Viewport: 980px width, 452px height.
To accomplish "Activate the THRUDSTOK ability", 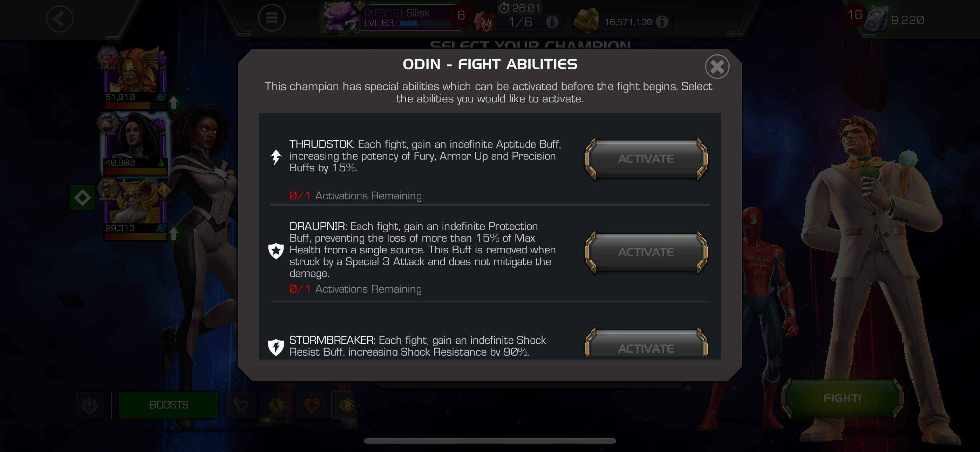I will click(x=646, y=159).
